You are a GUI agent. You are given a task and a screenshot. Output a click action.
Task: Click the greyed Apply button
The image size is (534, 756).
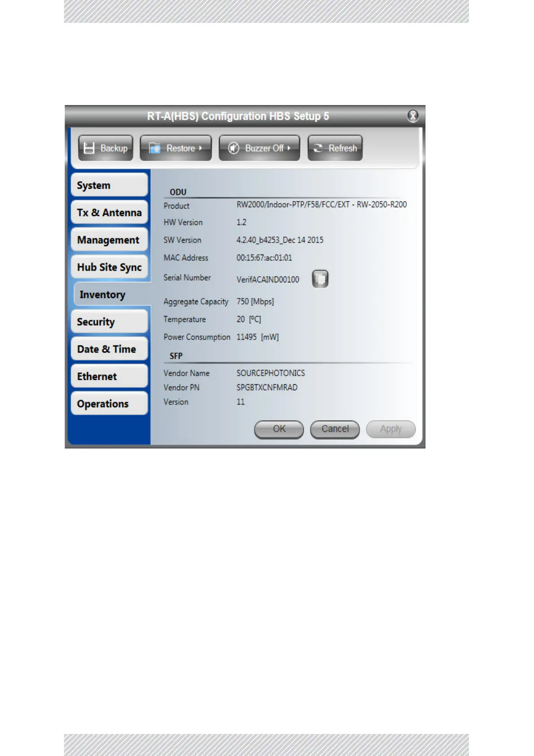(391, 429)
